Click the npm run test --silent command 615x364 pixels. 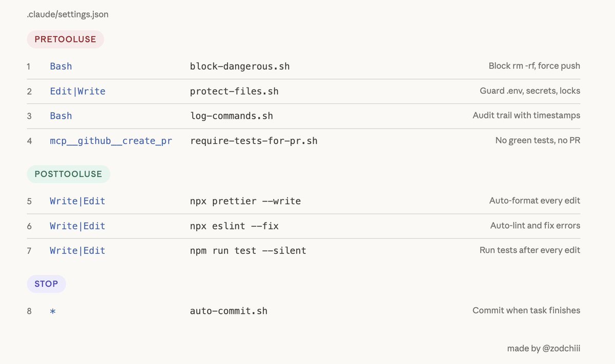[248, 251]
